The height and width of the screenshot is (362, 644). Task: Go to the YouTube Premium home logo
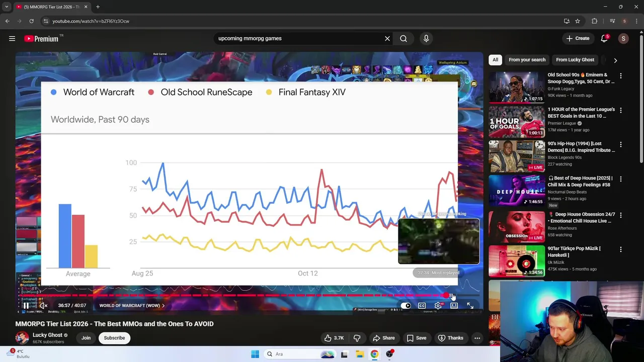(41, 38)
